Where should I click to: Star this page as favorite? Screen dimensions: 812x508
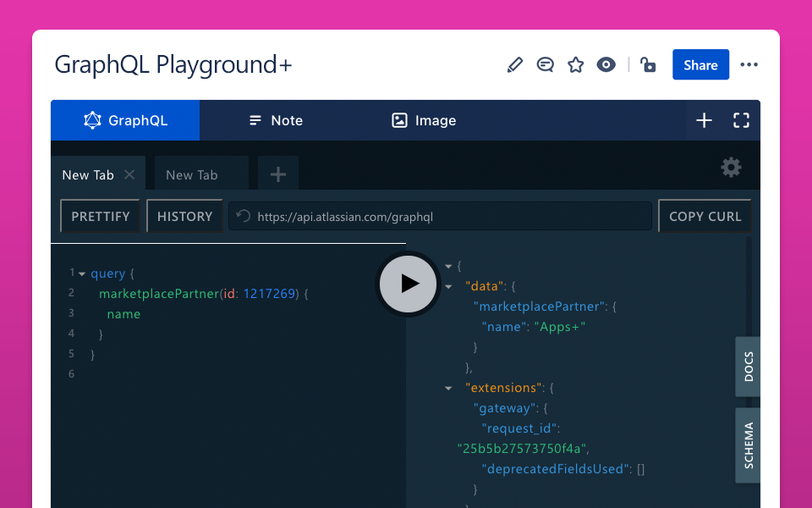[x=576, y=65]
